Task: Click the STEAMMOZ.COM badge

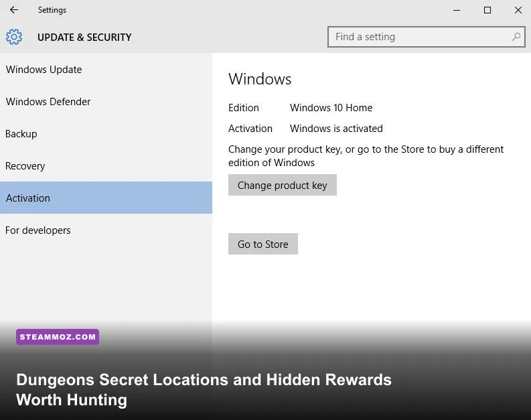Action: (58, 337)
